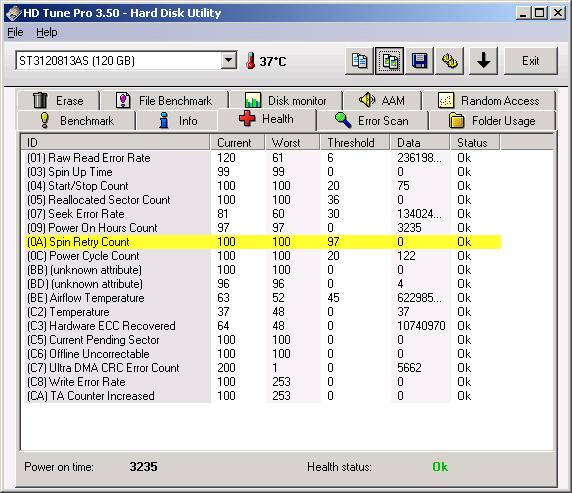Switch to the Folder Usage tab
The image size is (572, 493).
492,120
